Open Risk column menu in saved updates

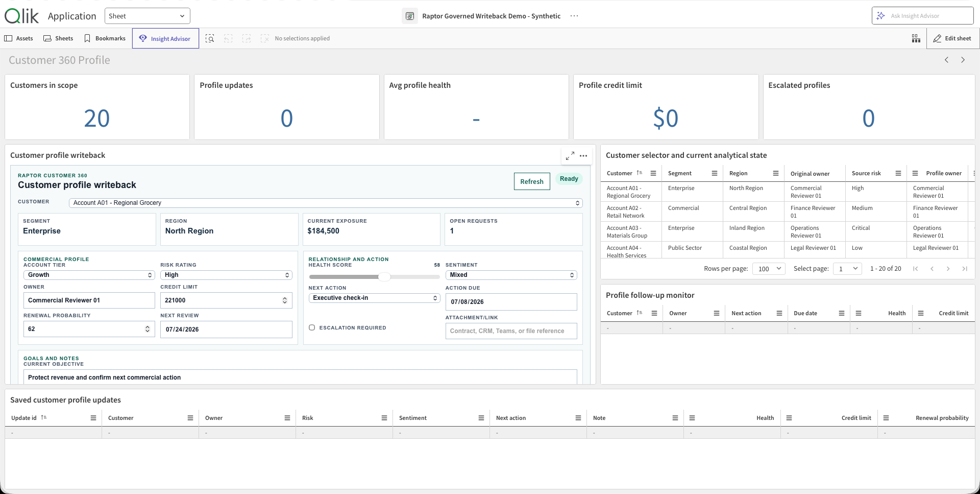tap(384, 418)
